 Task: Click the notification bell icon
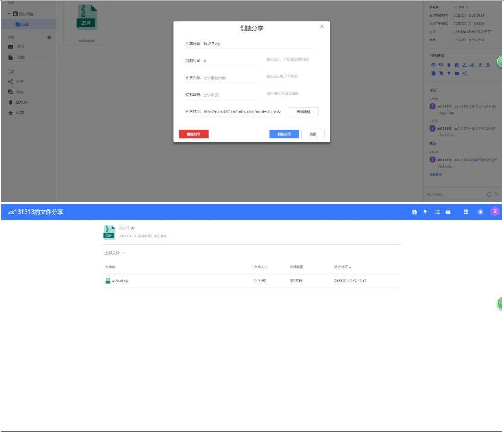481,212
